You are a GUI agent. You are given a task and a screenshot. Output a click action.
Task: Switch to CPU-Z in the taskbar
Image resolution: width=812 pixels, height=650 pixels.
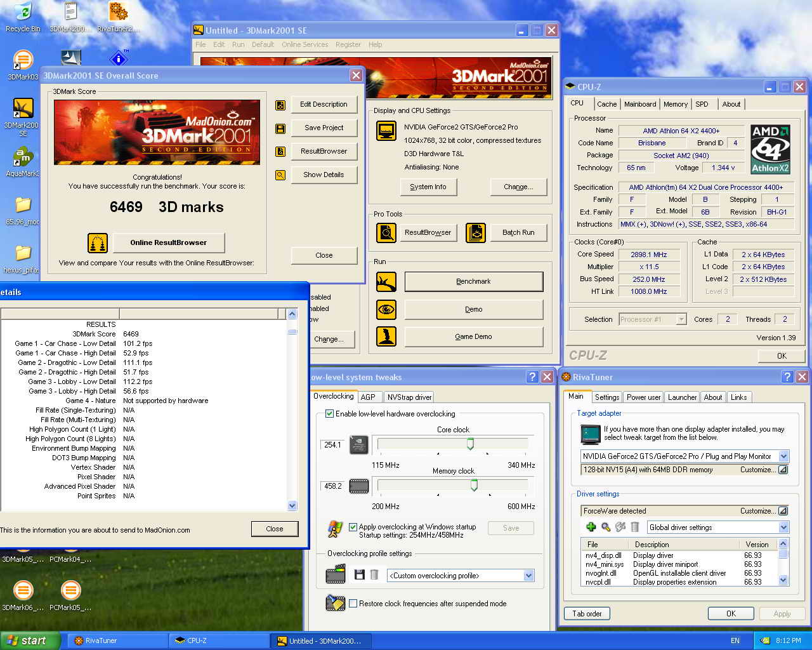tap(218, 640)
